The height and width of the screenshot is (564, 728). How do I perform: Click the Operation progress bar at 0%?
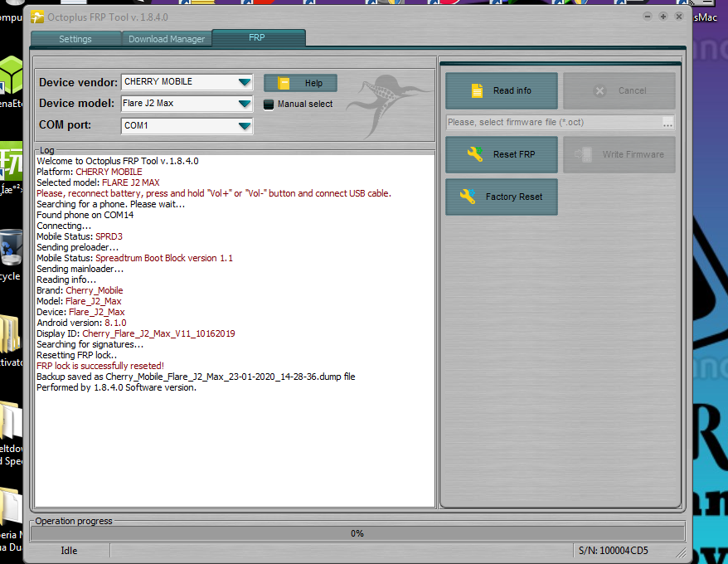tap(357, 533)
